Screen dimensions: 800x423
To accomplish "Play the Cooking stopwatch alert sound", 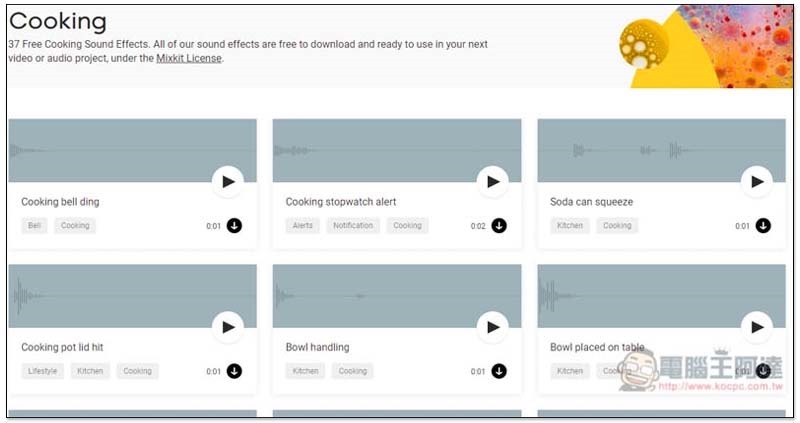I will point(492,182).
